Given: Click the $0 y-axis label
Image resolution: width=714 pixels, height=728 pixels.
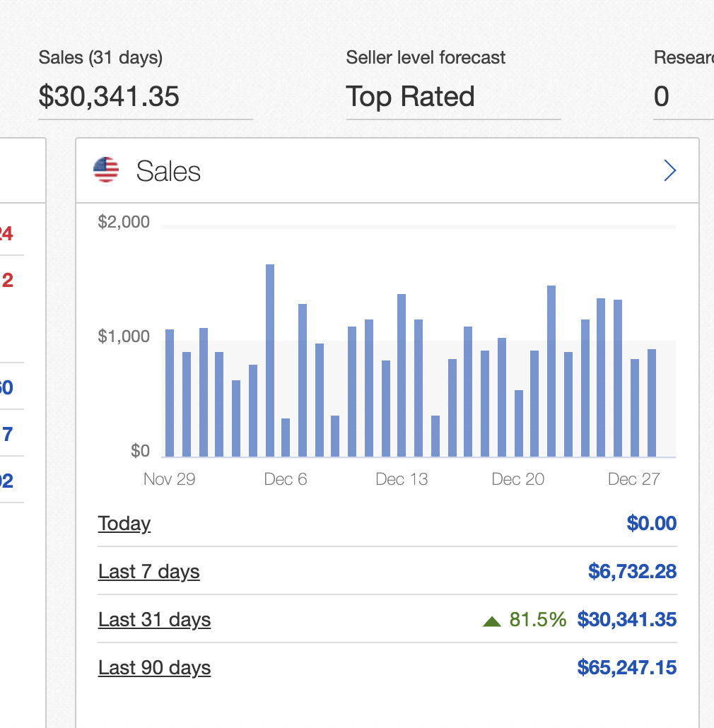Looking at the screenshot, I should [x=140, y=451].
